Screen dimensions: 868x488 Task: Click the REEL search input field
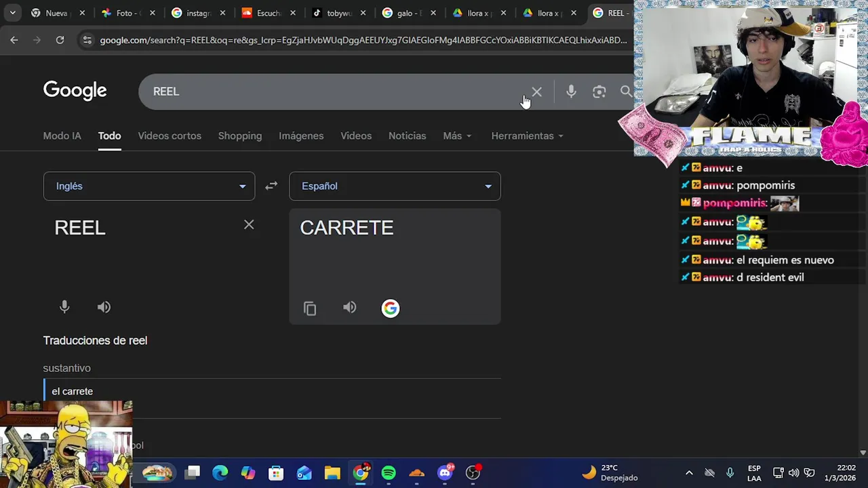332,91
